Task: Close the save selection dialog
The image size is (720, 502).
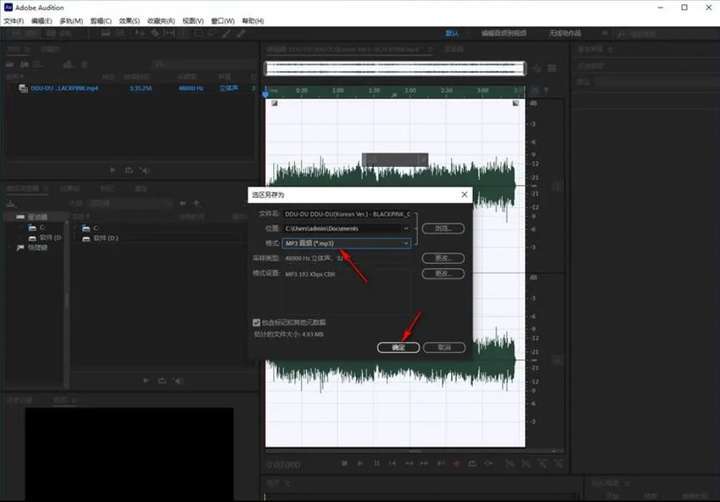Action: click(464, 195)
